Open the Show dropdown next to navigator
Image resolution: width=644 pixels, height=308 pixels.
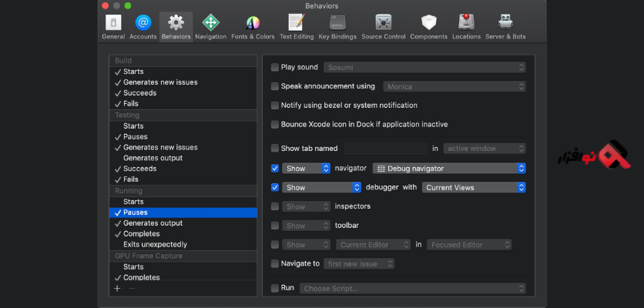point(306,169)
